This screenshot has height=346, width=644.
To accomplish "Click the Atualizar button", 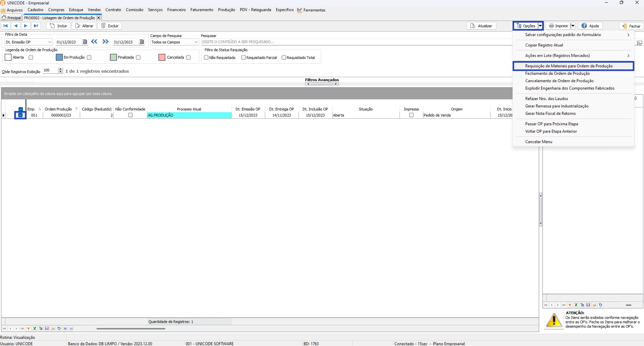I will (x=481, y=26).
